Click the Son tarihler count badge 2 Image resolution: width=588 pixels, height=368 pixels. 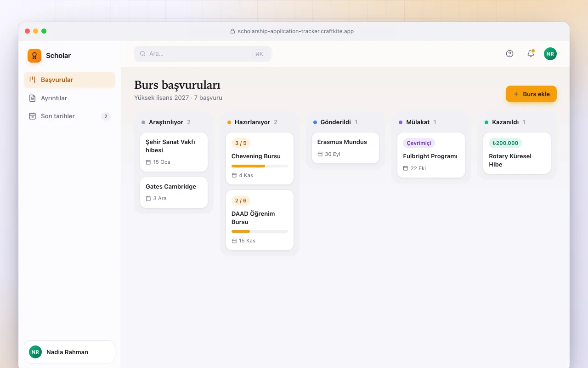pyautogui.click(x=106, y=116)
